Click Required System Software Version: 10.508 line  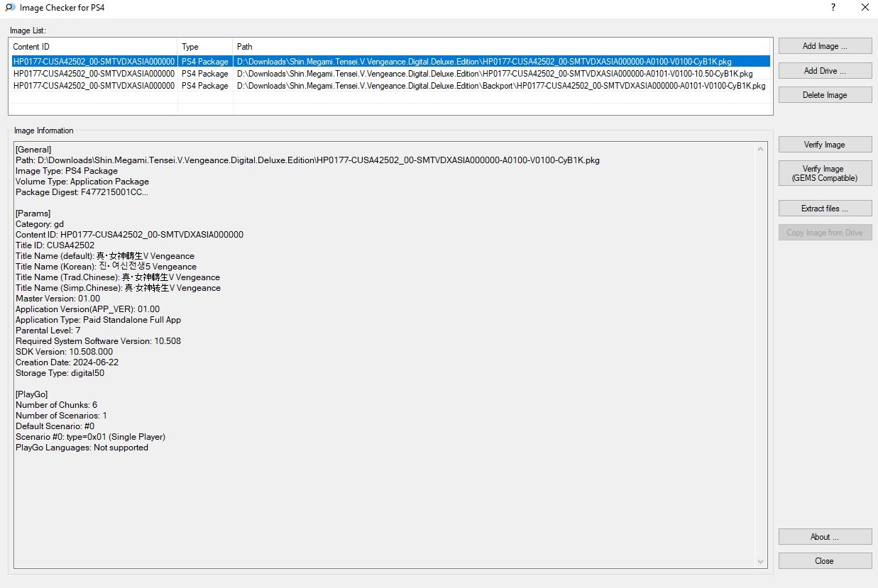[98, 341]
